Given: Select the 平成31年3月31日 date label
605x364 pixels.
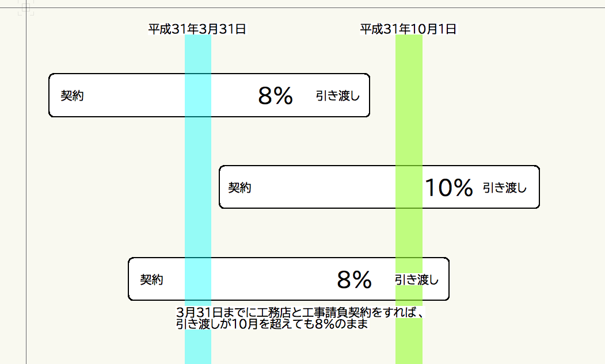Looking at the screenshot, I should 197,29.
